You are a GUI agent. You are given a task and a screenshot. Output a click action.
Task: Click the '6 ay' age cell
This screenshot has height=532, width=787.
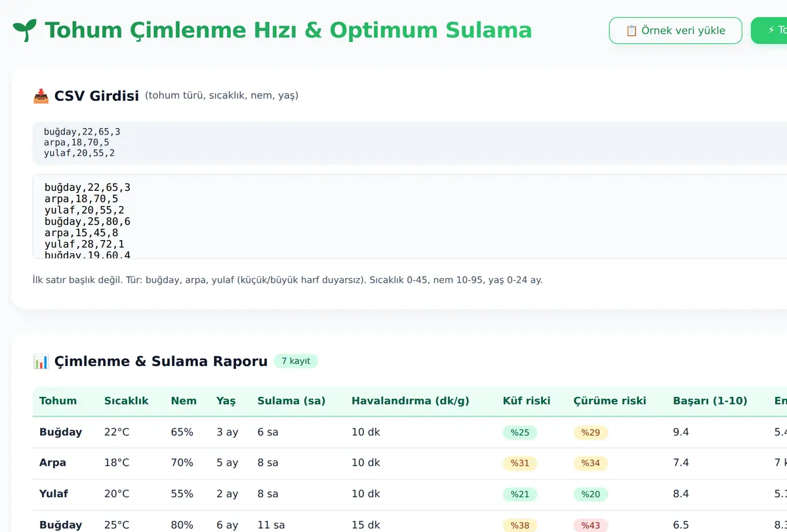point(228,525)
